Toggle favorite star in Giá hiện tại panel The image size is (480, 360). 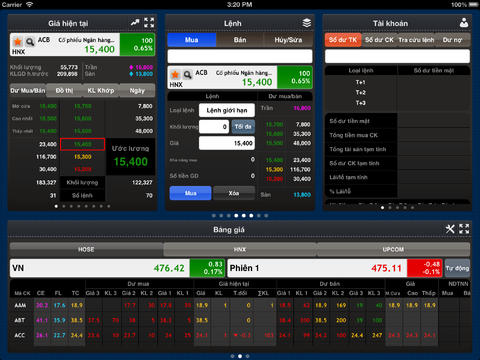point(18,41)
